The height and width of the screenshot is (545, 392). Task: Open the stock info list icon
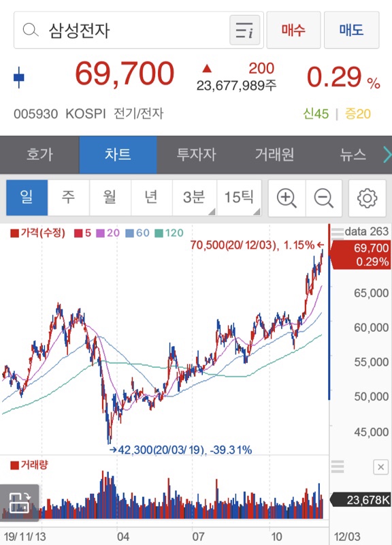pyautogui.click(x=244, y=30)
